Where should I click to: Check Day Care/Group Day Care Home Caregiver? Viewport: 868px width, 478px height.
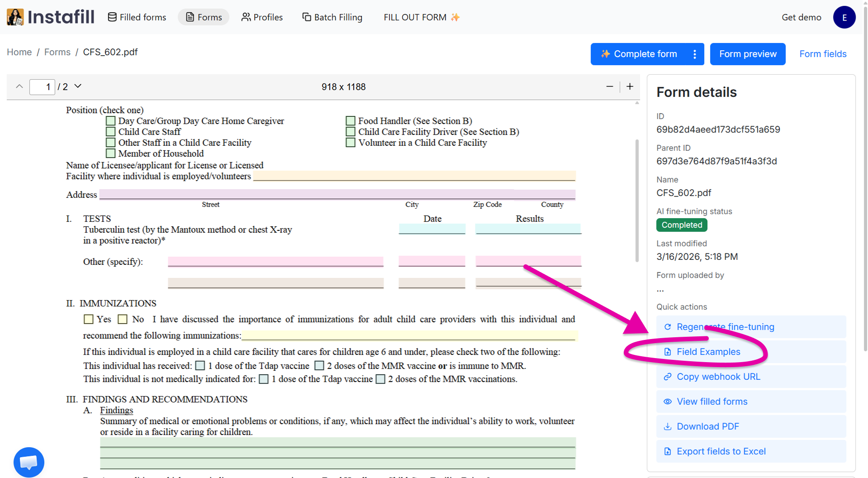(x=110, y=121)
